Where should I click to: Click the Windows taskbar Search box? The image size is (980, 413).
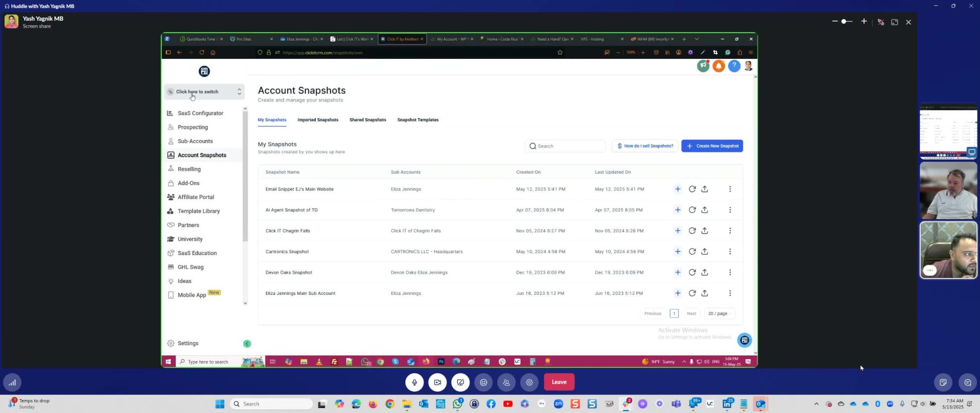point(271,404)
